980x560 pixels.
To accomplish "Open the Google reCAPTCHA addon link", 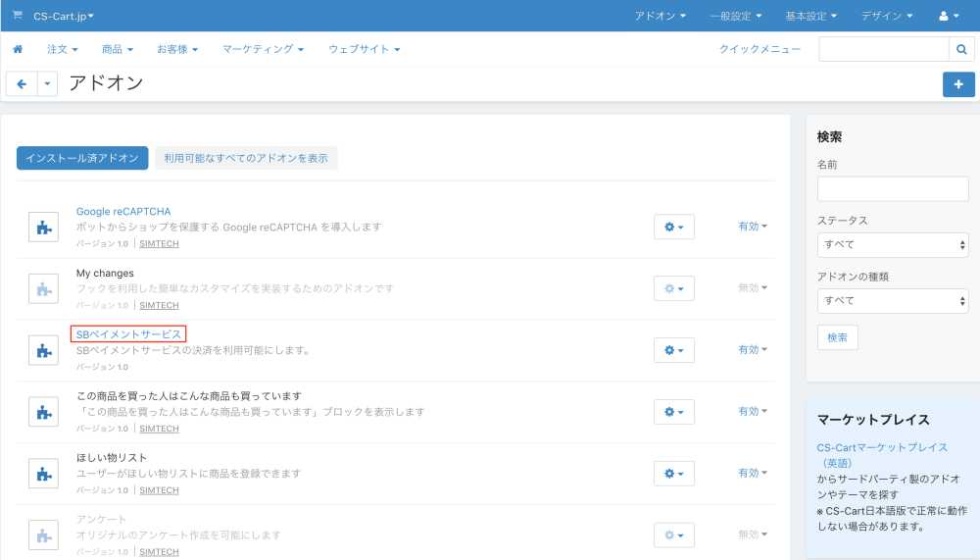I will click(x=123, y=212).
